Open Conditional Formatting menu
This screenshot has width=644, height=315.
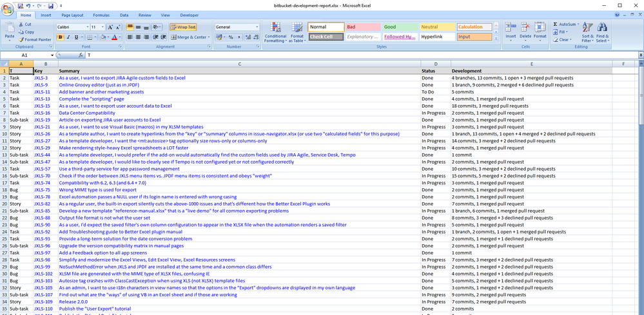click(x=275, y=32)
